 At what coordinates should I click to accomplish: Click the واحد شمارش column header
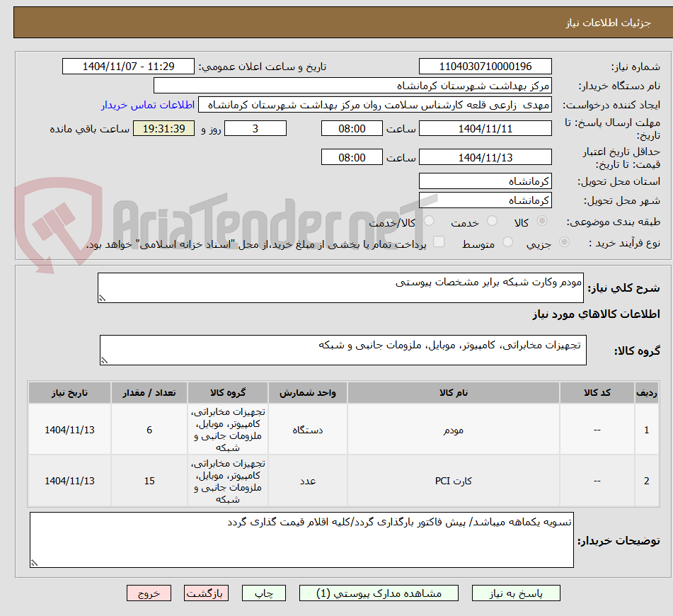[x=308, y=393]
